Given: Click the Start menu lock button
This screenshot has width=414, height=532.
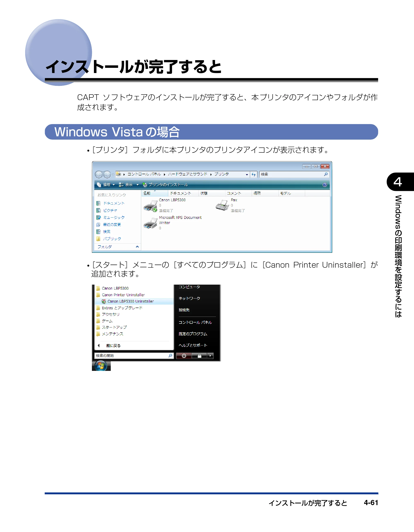Looking at the screenshot, I should coord(199,356).
